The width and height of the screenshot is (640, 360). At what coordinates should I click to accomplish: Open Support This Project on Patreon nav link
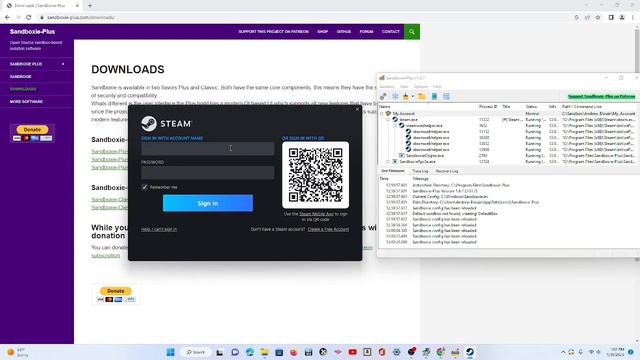[273, 31]
